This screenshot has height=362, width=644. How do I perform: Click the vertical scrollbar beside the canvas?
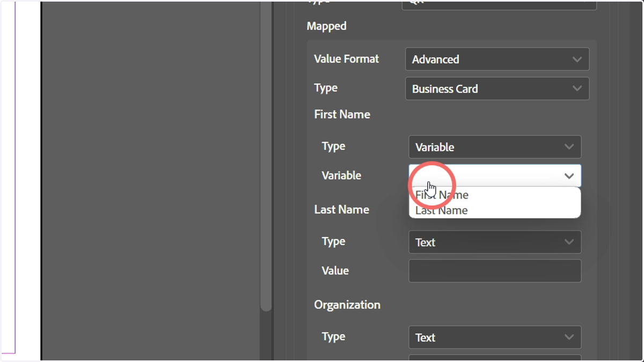click(266, 156)
